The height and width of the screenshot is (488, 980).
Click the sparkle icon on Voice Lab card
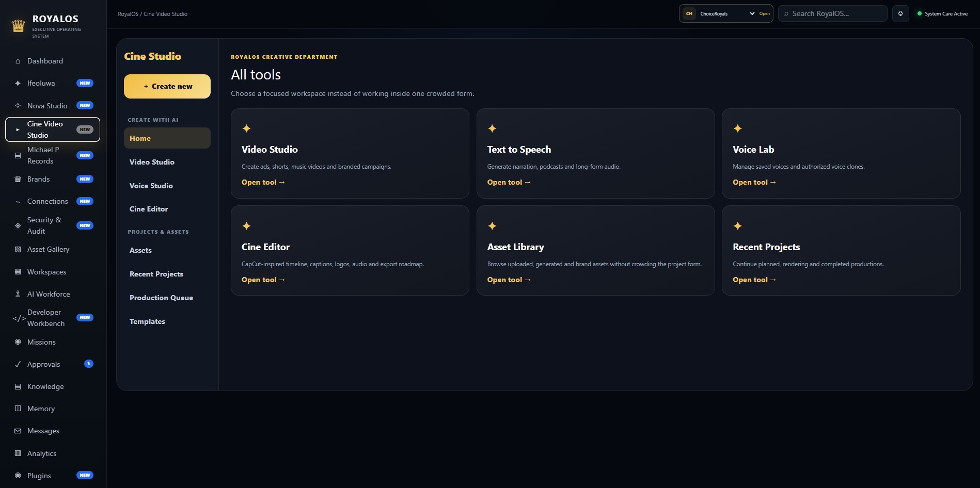[738, 128]
